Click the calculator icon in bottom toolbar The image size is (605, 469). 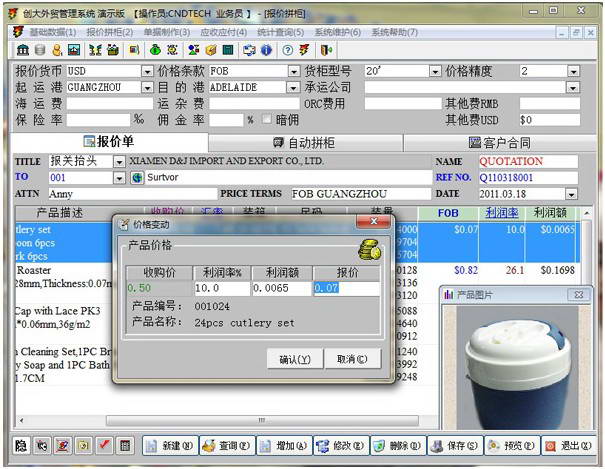point(125,445)
